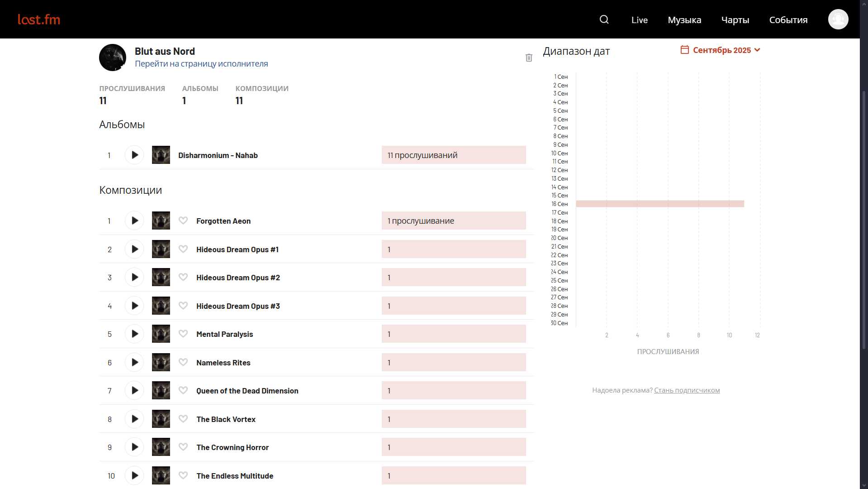Love the track Hideous Dream Opus #2
Screen dimensions: 868x489
point(183,277)
